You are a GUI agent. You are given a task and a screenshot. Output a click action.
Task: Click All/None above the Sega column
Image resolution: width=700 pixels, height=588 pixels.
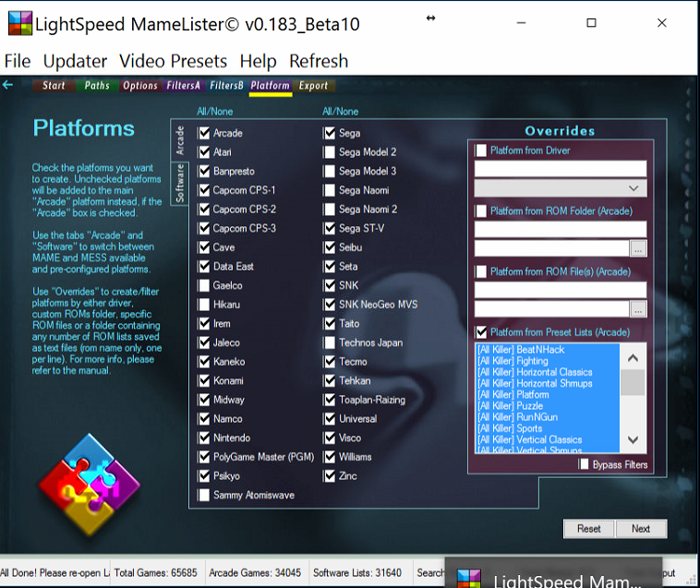pos(340,112)
